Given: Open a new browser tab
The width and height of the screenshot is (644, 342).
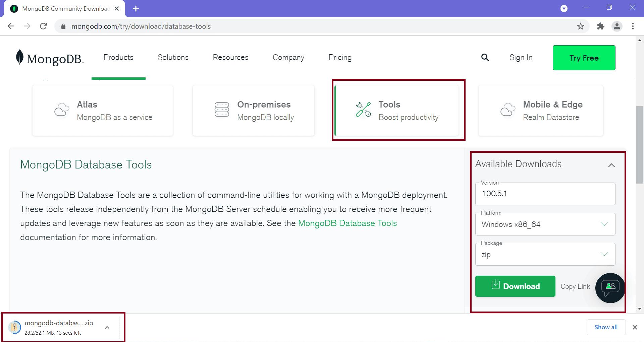Looking at the screenshot, I should click(136, 9).
